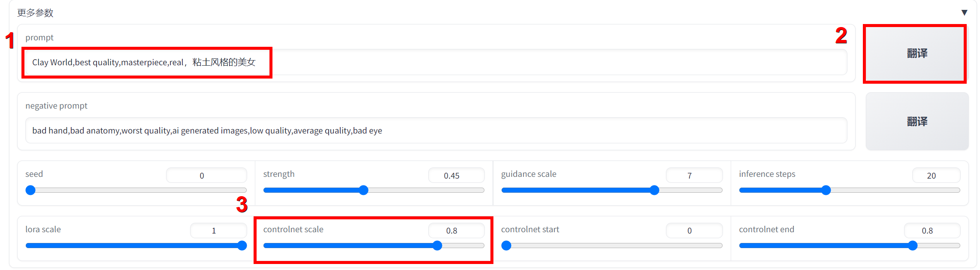
Task: Click the strength value box
Action: [456, 176]
